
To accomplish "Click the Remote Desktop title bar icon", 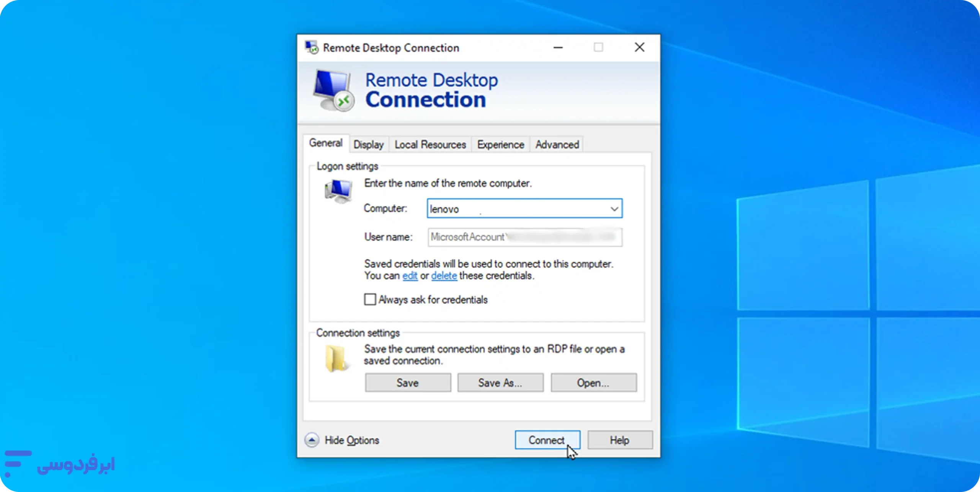I will click(311, 48).
